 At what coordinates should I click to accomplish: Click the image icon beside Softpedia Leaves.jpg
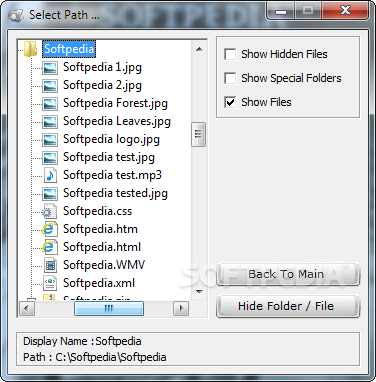click(50, 122)
